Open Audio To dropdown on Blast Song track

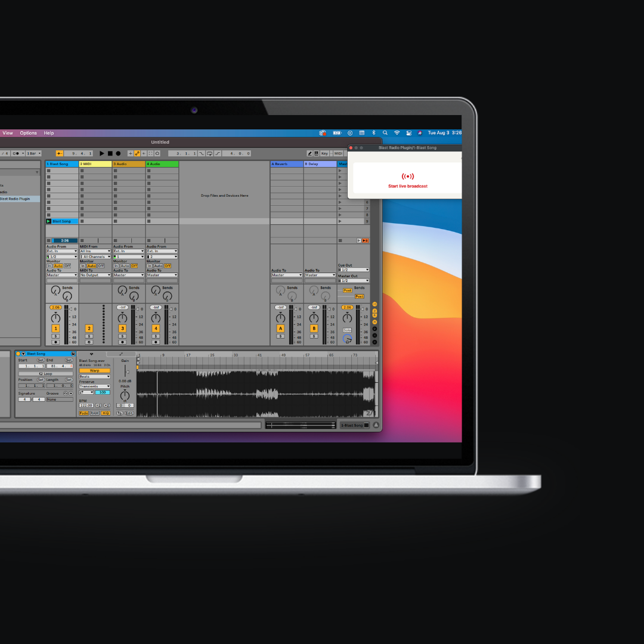click(x=62, y=275)
